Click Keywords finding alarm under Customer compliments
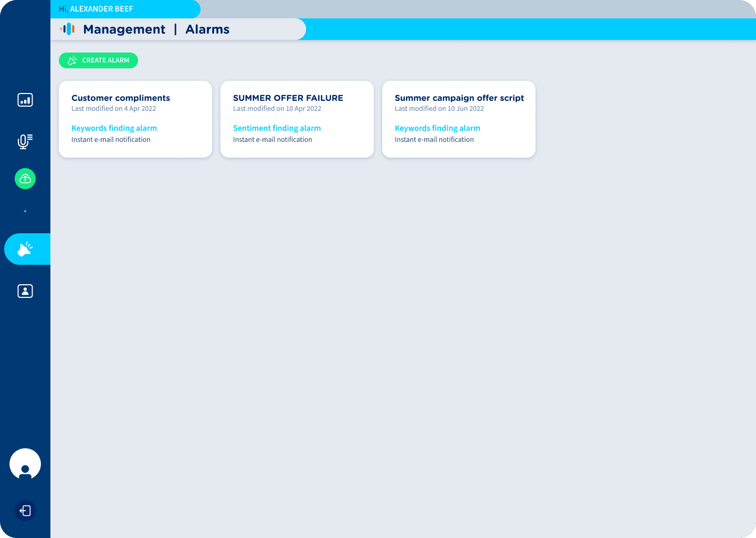This screenshot has width=756, height=538. click(x=114, y=128)
